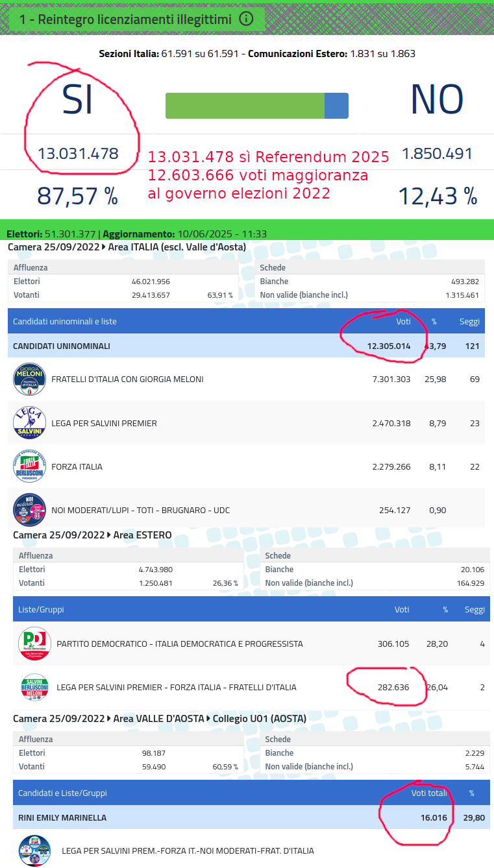Click the Voti totali column header
This screenshot has width=494, height=868.
429,793
